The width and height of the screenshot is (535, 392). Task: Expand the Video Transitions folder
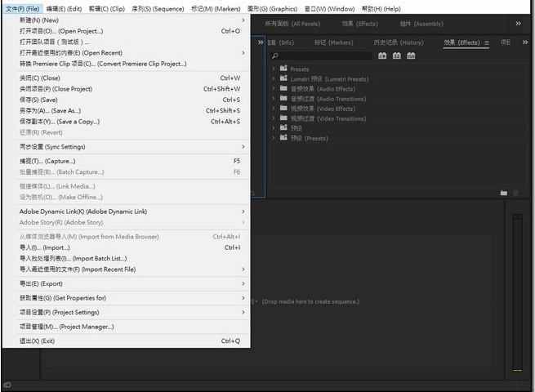click(x=274, y=118)
